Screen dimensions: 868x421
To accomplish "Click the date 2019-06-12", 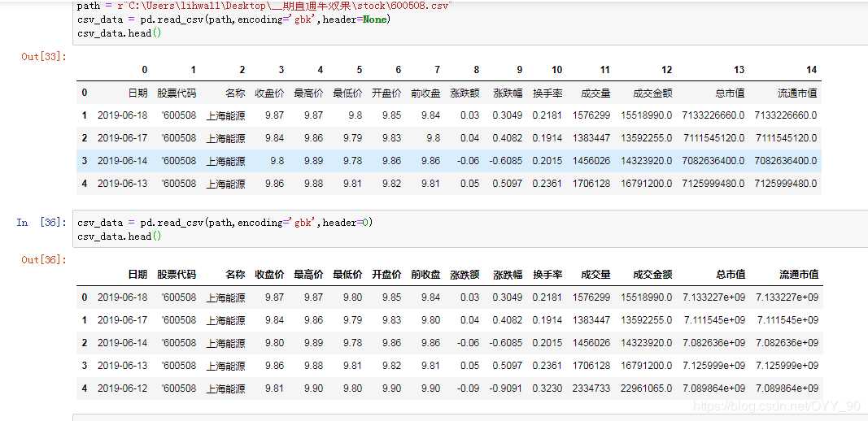I will point(122,388).
